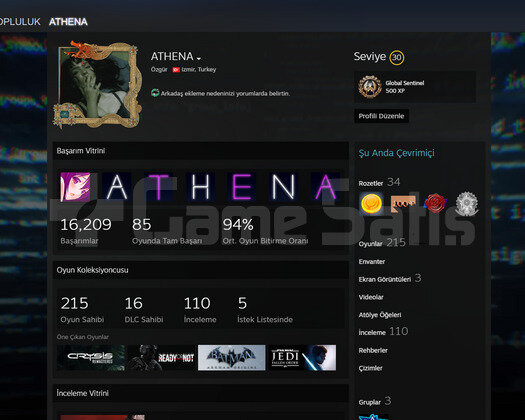Click the Seviye label text
525x420 pixels.
(x=370, y=56)
